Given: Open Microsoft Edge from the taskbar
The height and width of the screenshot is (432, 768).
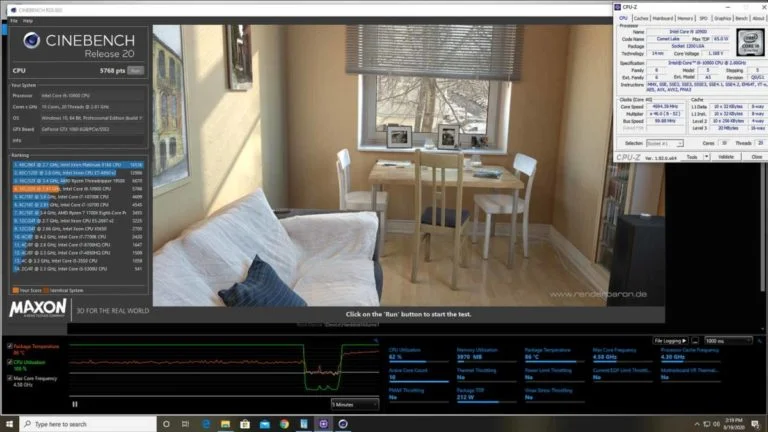Looking at the screenshot, I should click(206, 424).
